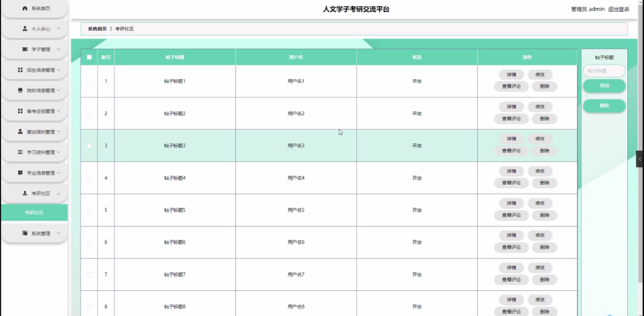Viewport: 644px width, 316px height.
Task: Click 删除 for row 帖子标题5
Action: [x=544, y=216]
